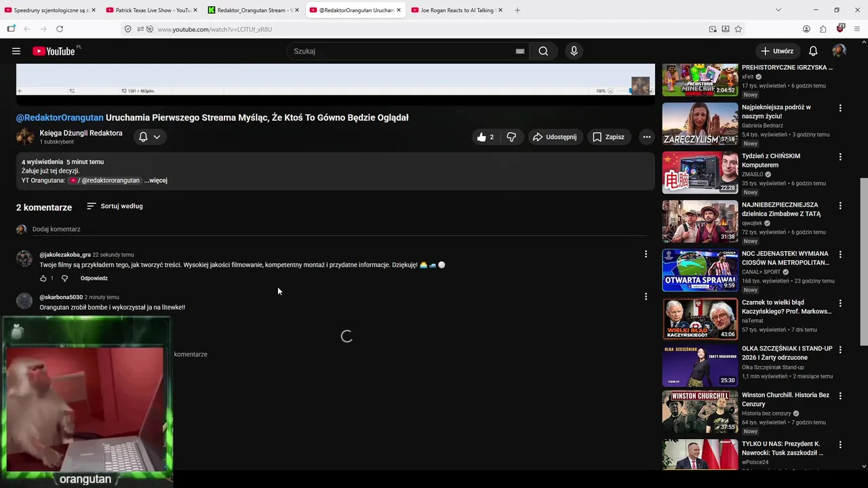868x488 pixels.
Task: Open browser application hamburger menu
Action: point(856,29)
